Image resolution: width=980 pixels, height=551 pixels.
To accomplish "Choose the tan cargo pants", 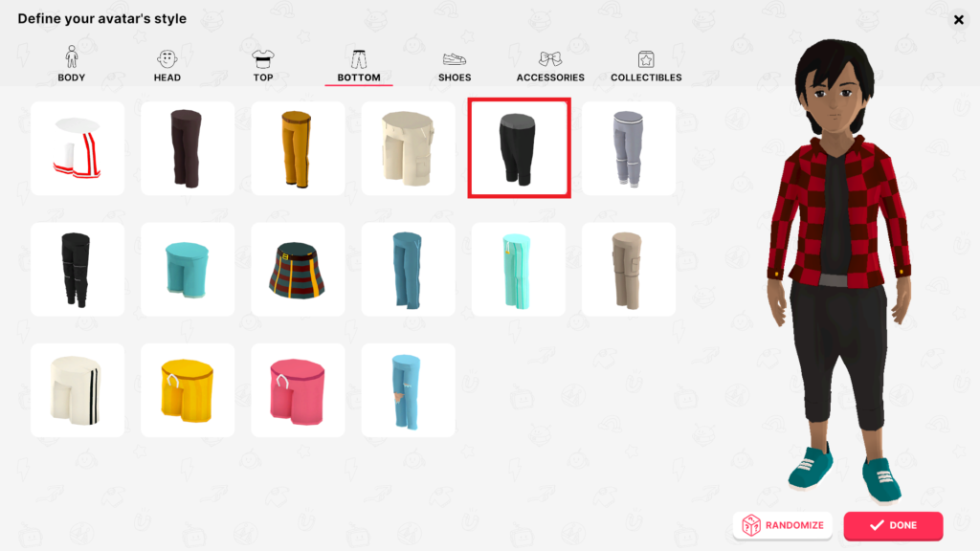I will 629,269.
